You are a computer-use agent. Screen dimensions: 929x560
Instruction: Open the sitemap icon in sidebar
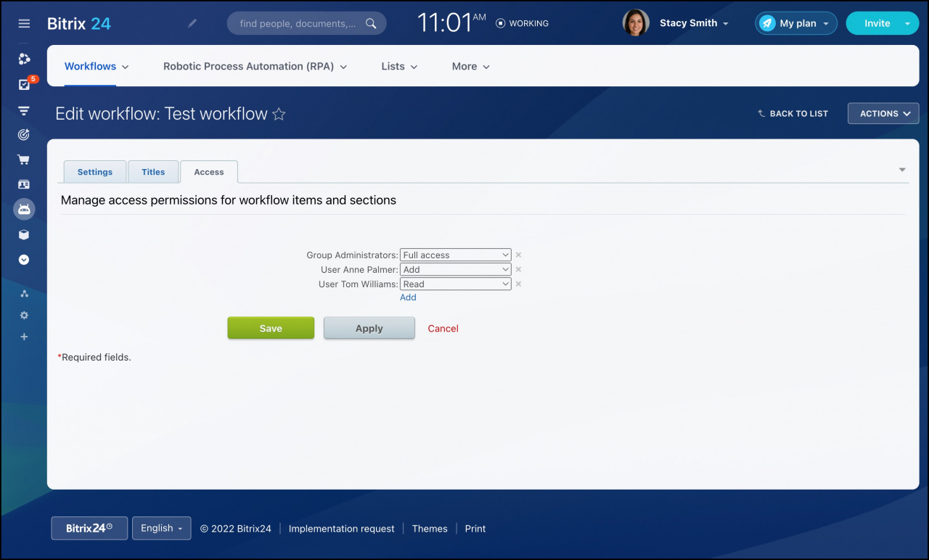(x=24, y=294)
